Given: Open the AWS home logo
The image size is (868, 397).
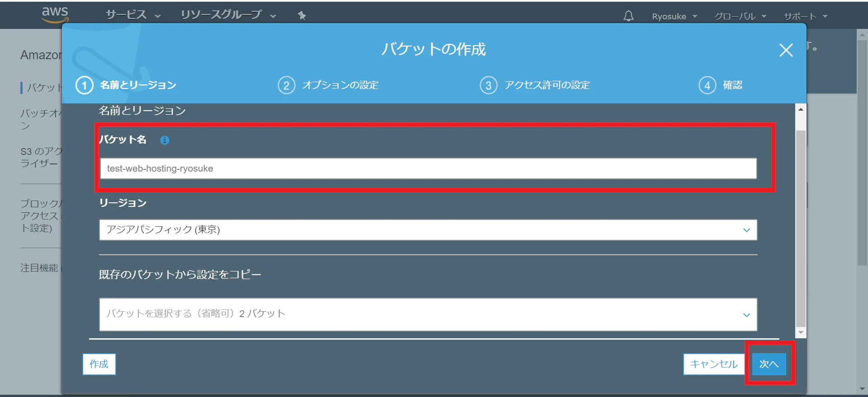Looking at the screenshot, I should pyautogui.click(x=55, y=14).
